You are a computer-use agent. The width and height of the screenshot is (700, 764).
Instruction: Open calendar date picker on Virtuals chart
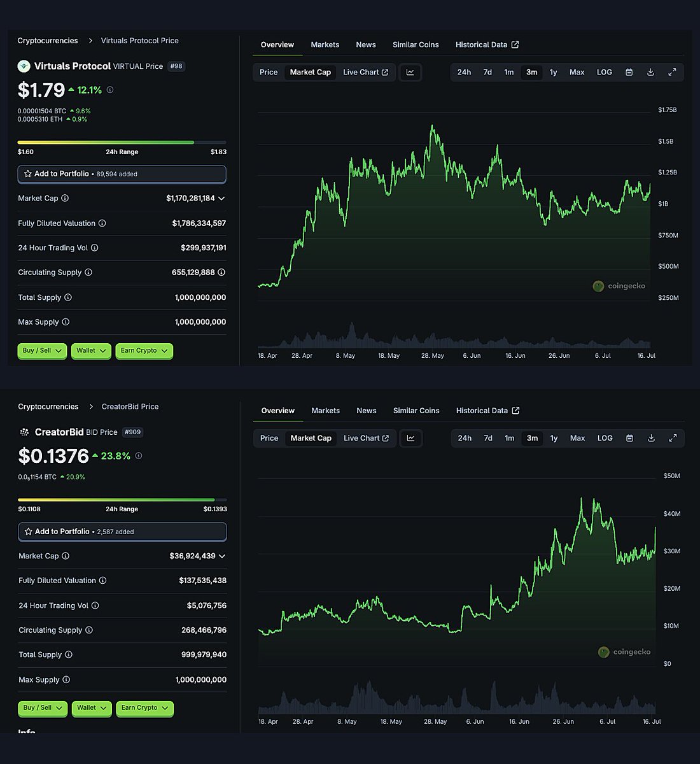pos(629,72)
